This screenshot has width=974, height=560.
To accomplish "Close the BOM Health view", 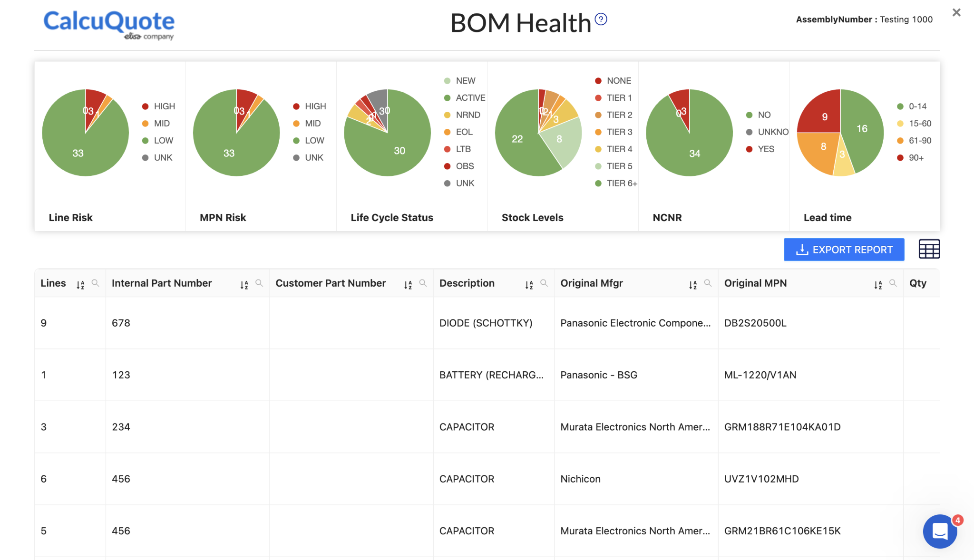I will point(956,12).
